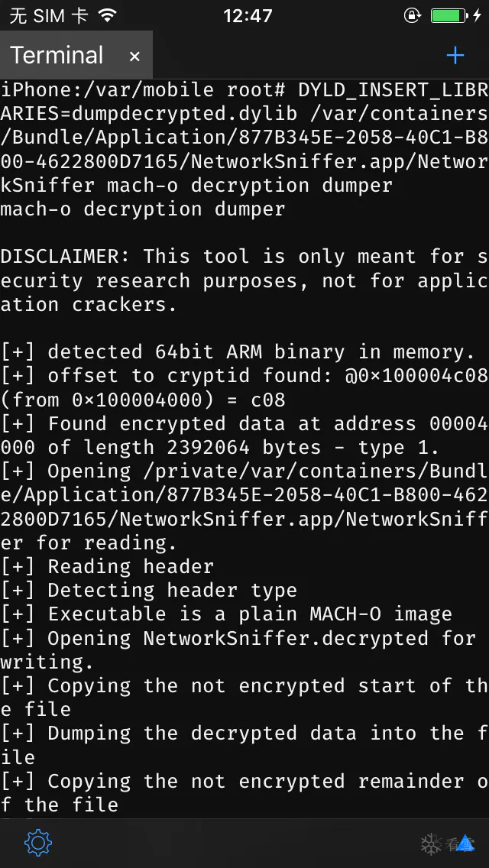The height and width of the screenshot is (868, 489).
Task: Tap Executable is a plain MACH-O image
Action: [x=226, y=614]
